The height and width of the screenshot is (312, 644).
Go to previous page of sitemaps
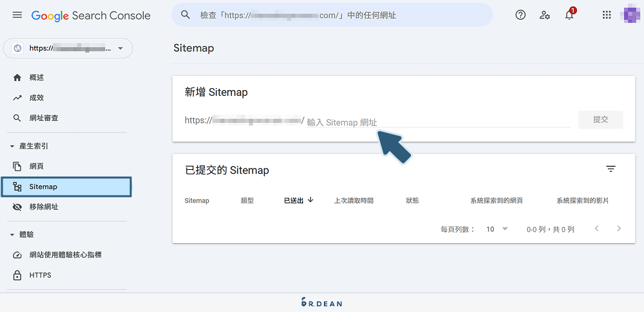[597, 228]
